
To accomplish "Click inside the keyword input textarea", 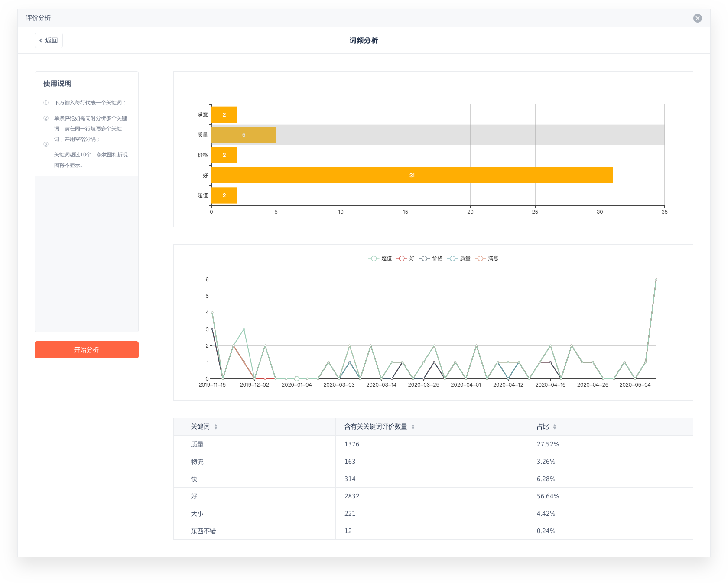I will [87, 254].
